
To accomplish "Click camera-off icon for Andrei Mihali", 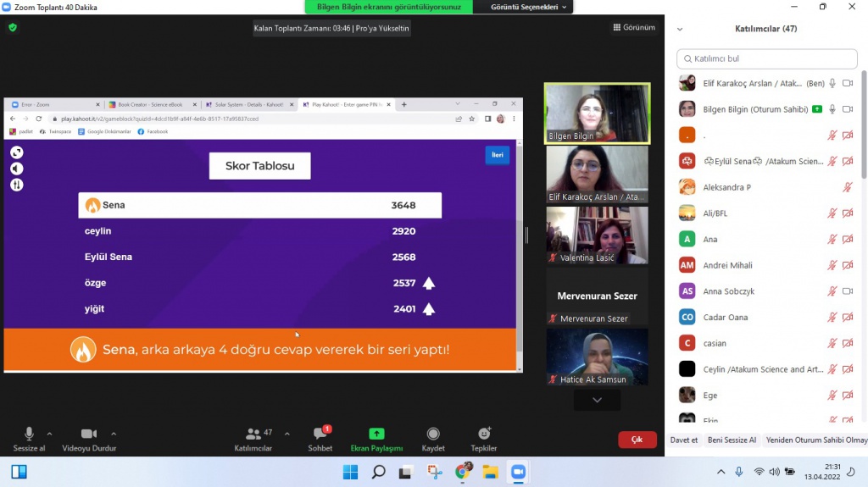I will [848, 265].
